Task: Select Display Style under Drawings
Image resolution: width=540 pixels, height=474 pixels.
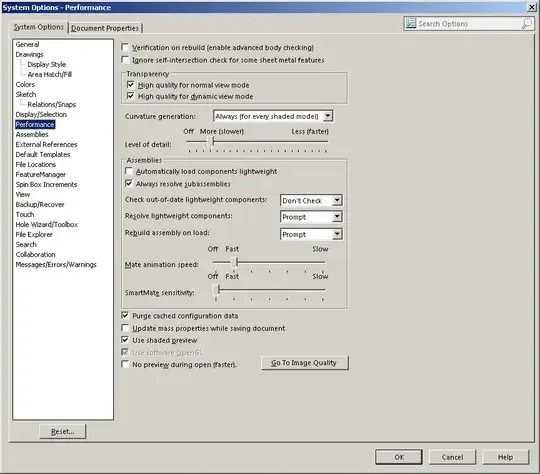Action: [x=46, y=64]
